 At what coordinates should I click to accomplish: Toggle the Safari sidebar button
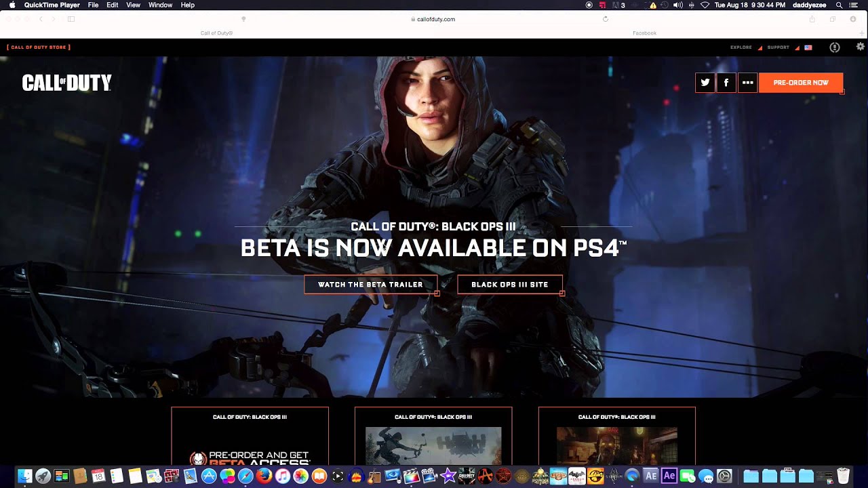[x=71, y=19]
